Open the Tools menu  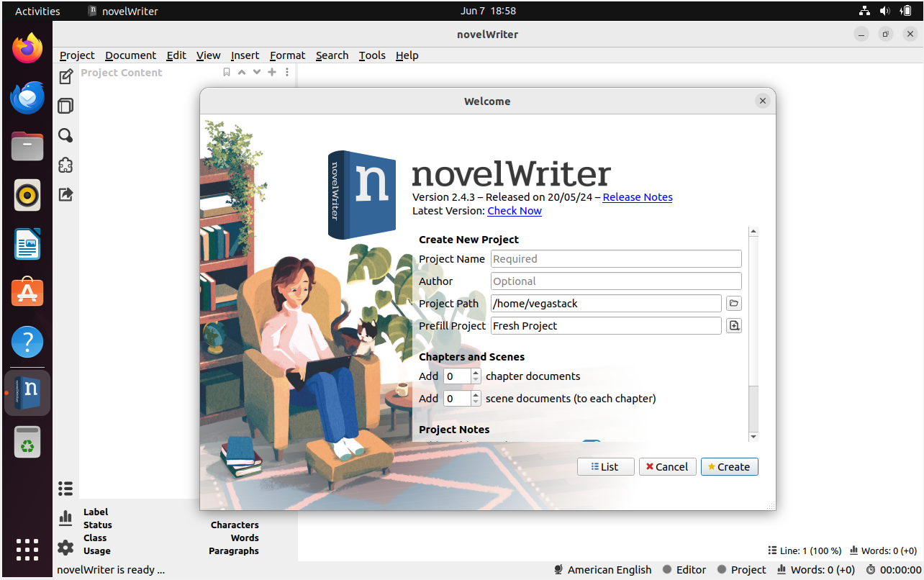(372, 55)
